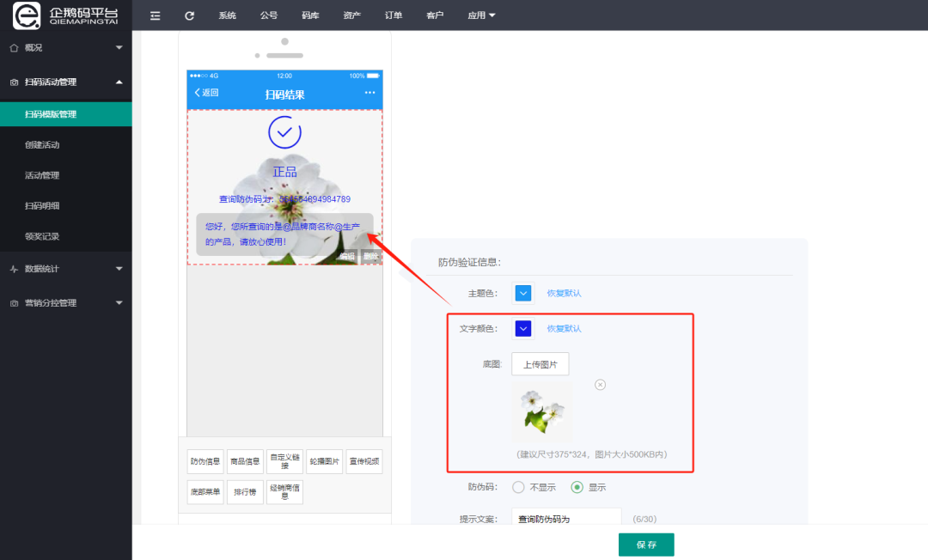Click the 上传图片 button under 底图
Screen dimensions: 928x560
[x=540, y=363]
